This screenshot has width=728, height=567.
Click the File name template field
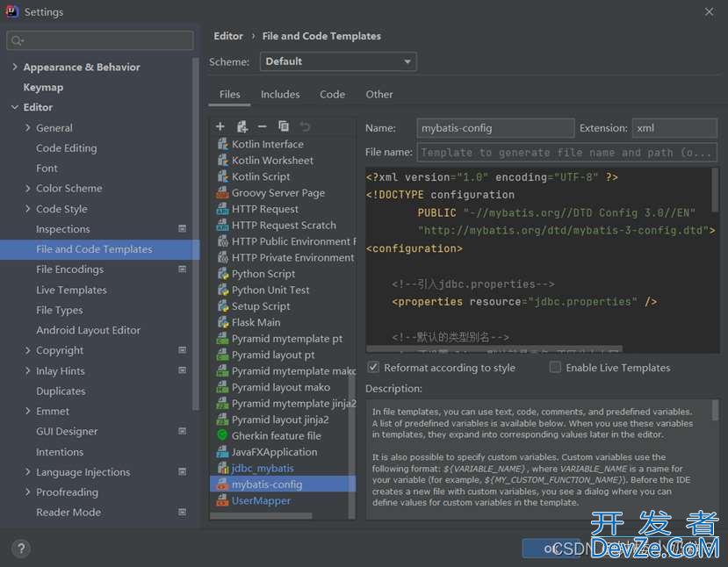tap(567, 152)
